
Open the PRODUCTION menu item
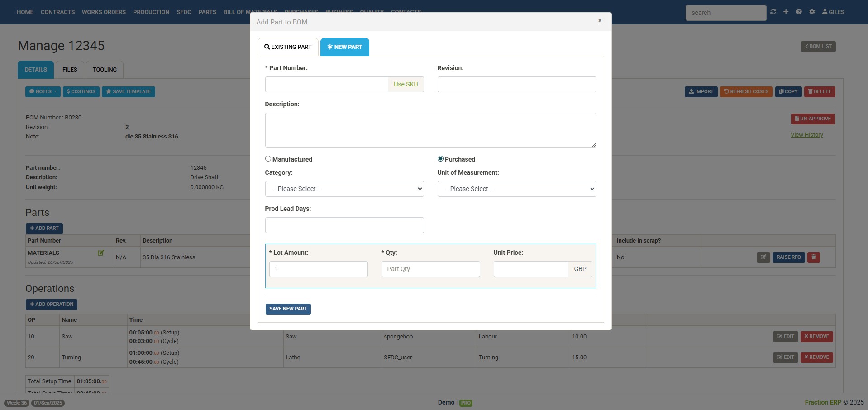point(151,12)
